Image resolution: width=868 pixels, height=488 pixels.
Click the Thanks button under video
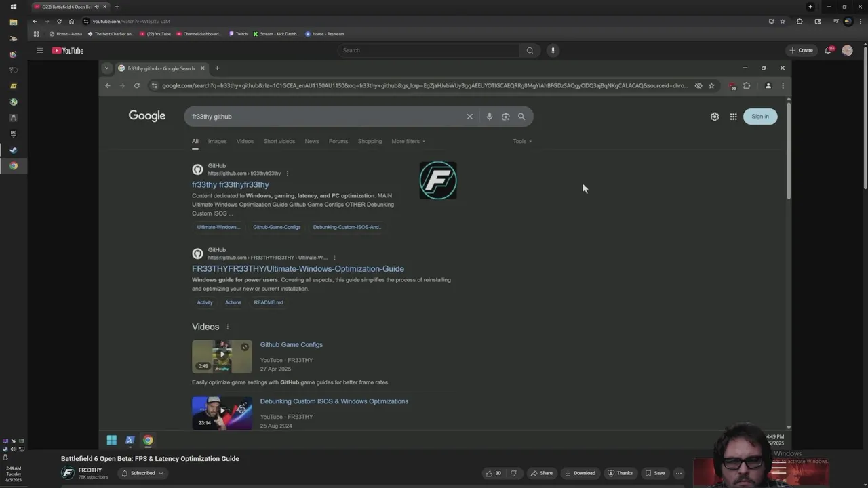coord(620,473)
